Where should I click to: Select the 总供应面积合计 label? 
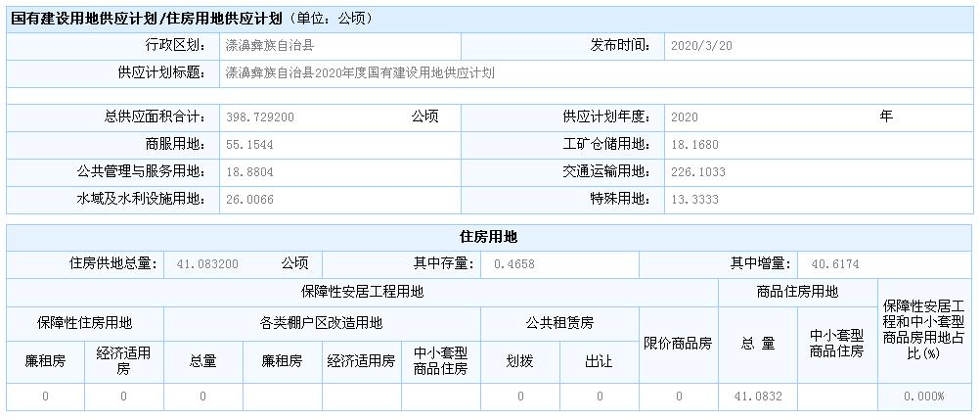tap(155, 117)
